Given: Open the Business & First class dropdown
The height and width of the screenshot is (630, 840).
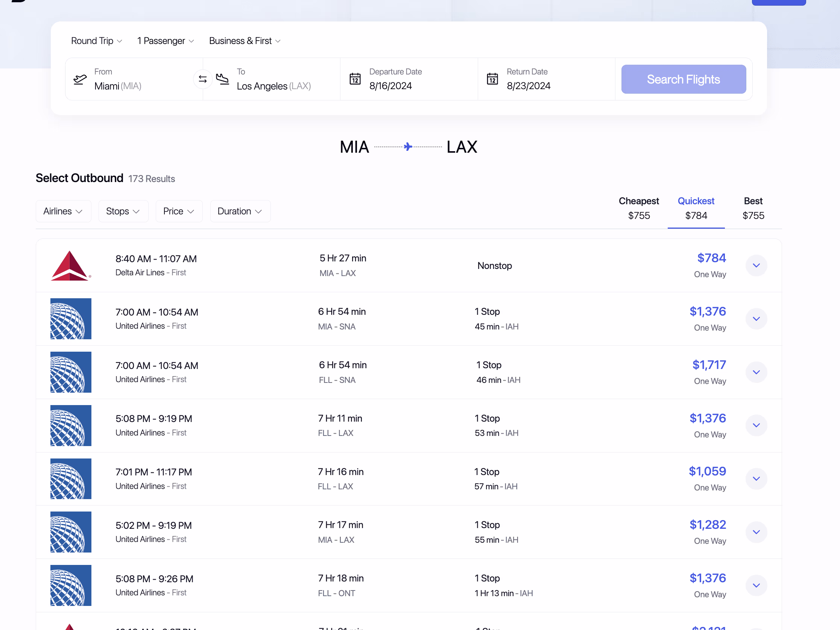Looking at the screenshot, I should tap(245, 41).
